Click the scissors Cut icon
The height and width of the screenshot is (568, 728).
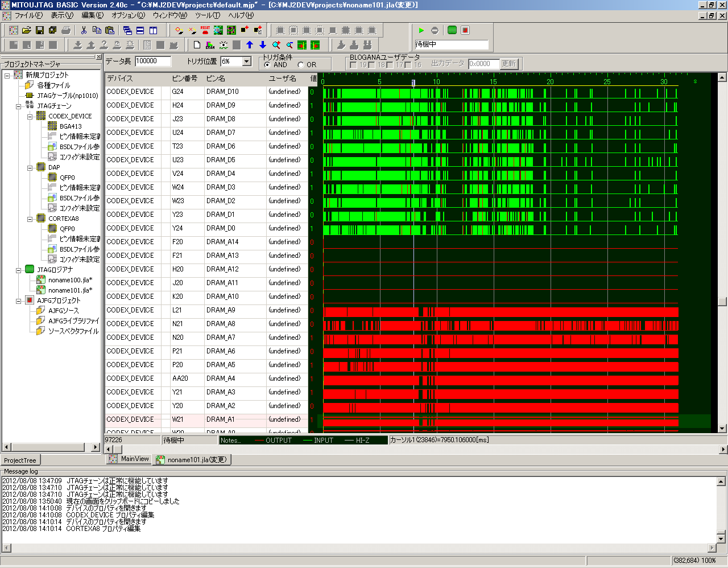84,30
